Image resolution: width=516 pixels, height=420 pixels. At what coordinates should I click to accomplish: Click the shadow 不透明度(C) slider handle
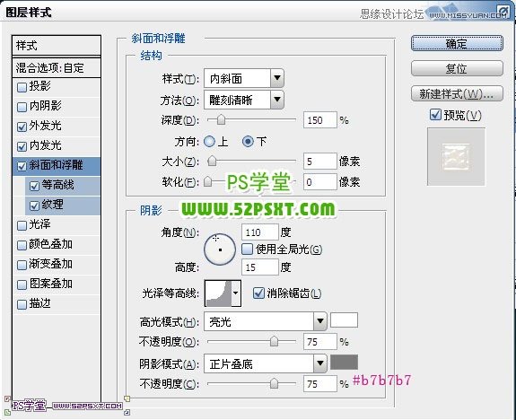click(x=274, y=383)
